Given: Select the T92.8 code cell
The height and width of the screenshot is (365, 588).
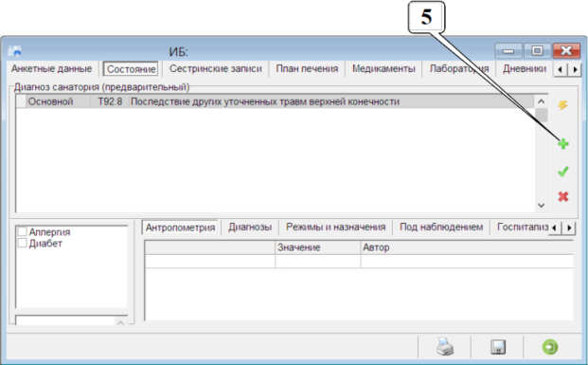Looking at the screenshot, I should click(x=110, y=101).
